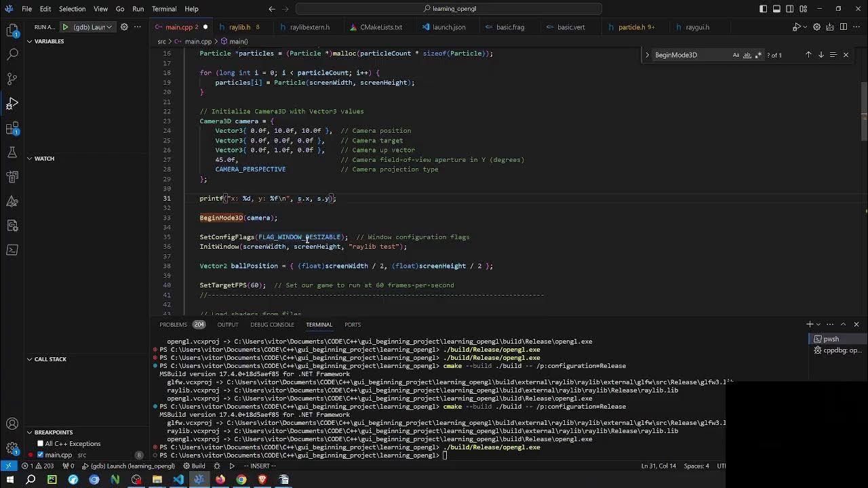The image size is (868, 488).
Task: Toggle Find in Selection icon
Action: (833, 55)
